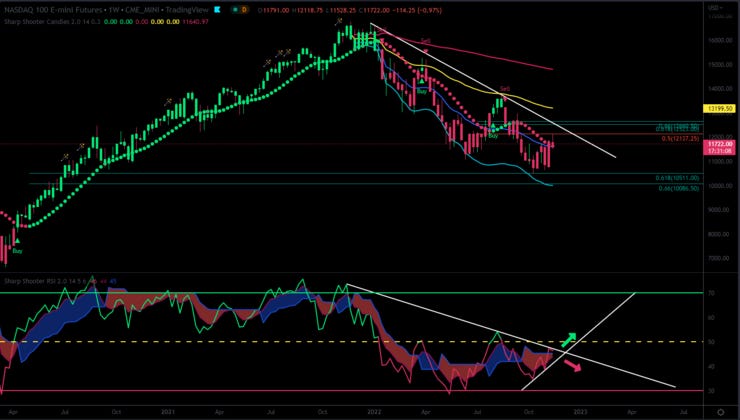
Task: Click 7000.00 on the price scale
Action: click(x=720, y=259)
